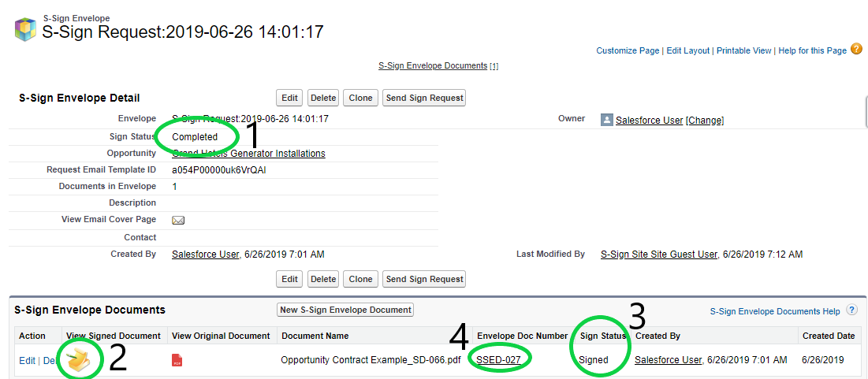The image size is (868, 379).
Task: Open S-Sign Site Site Guest User link
Action: pyautogui.click(x=659, y=255)
